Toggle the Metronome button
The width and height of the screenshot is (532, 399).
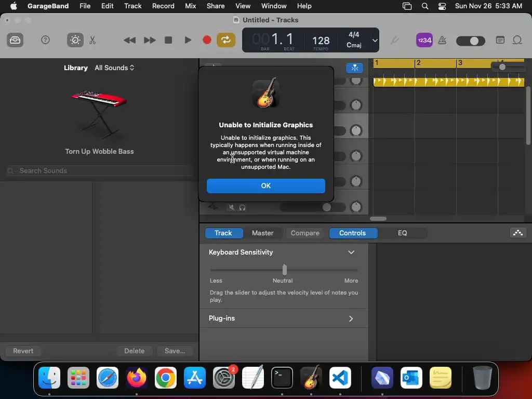click(x=442, y=40)
